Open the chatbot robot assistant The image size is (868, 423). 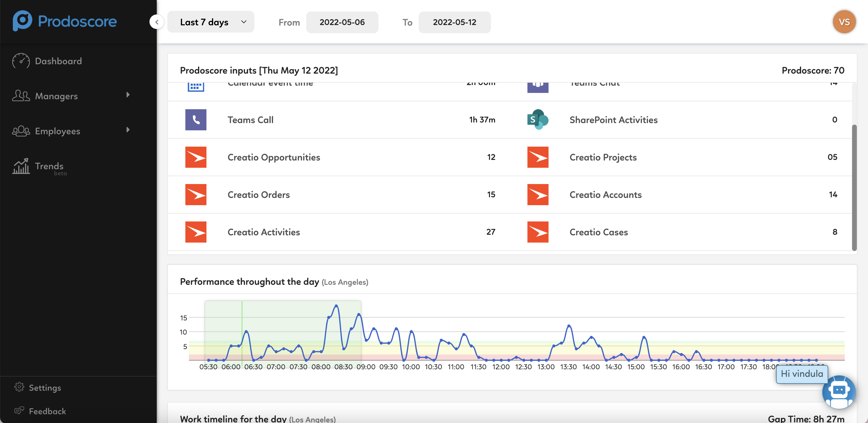pyautogui.click(x=838, y=392)
